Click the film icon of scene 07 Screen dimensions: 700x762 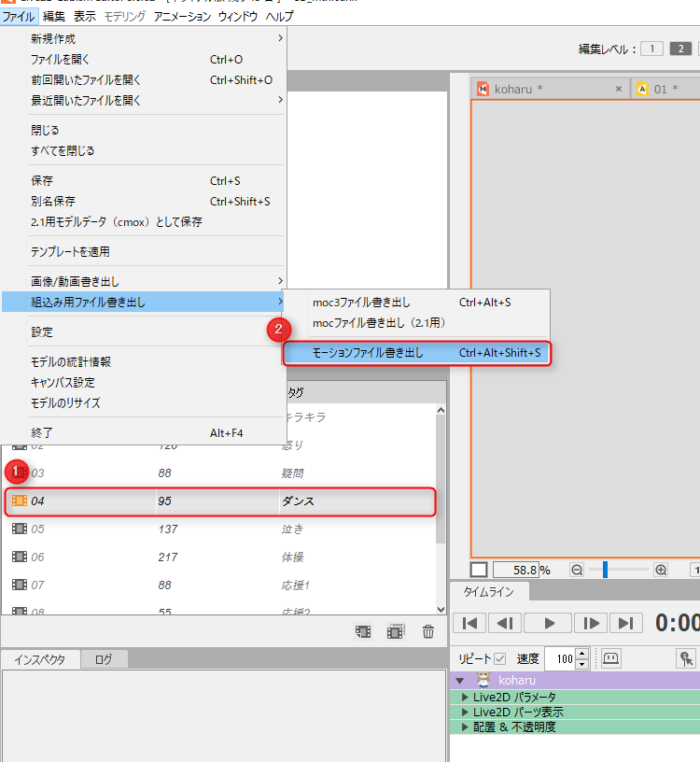pyautogui.click(x=20, y=585)
